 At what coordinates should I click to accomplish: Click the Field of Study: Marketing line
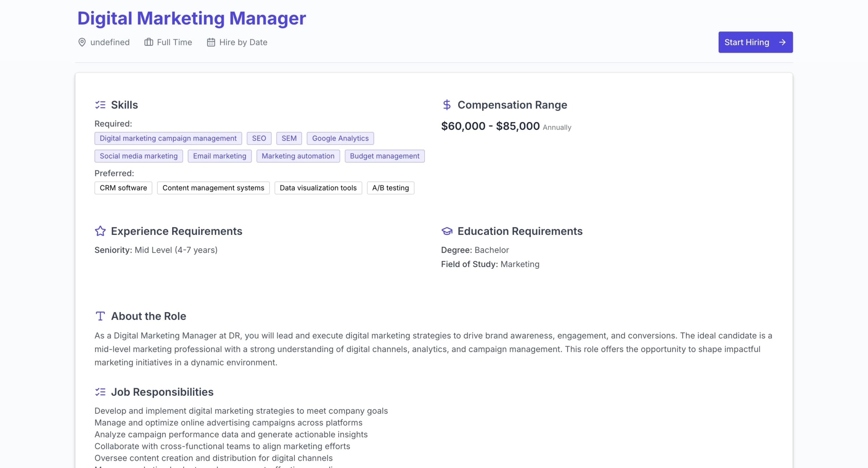click(490, 264)
